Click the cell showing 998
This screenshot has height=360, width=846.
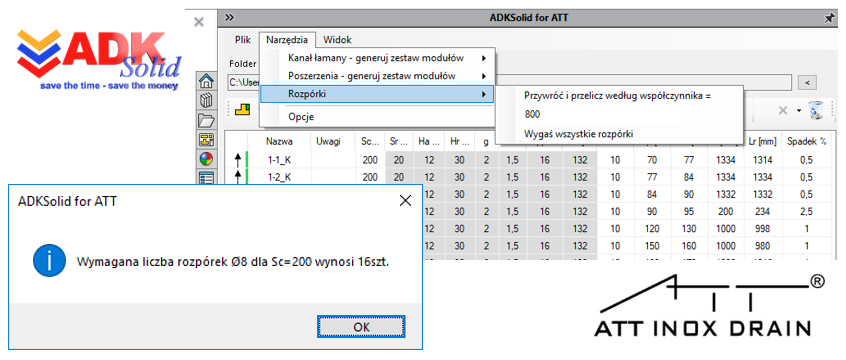[x=762, y=228]
